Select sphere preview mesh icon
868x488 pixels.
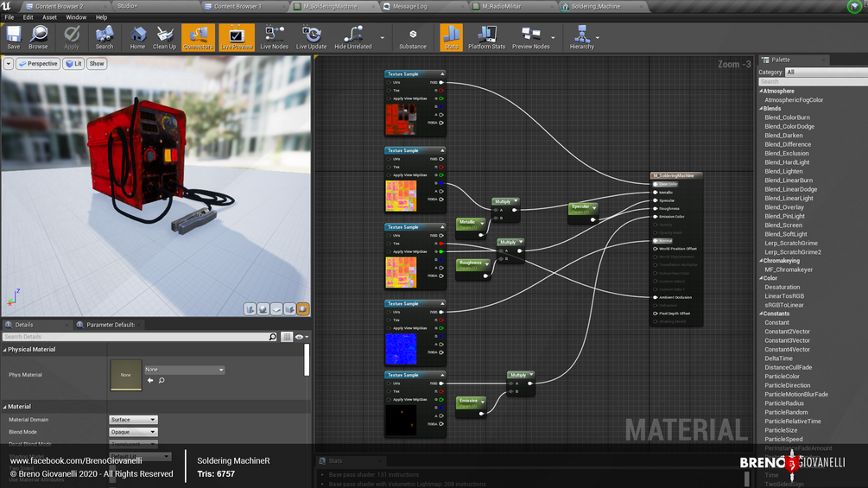point(263,308)
